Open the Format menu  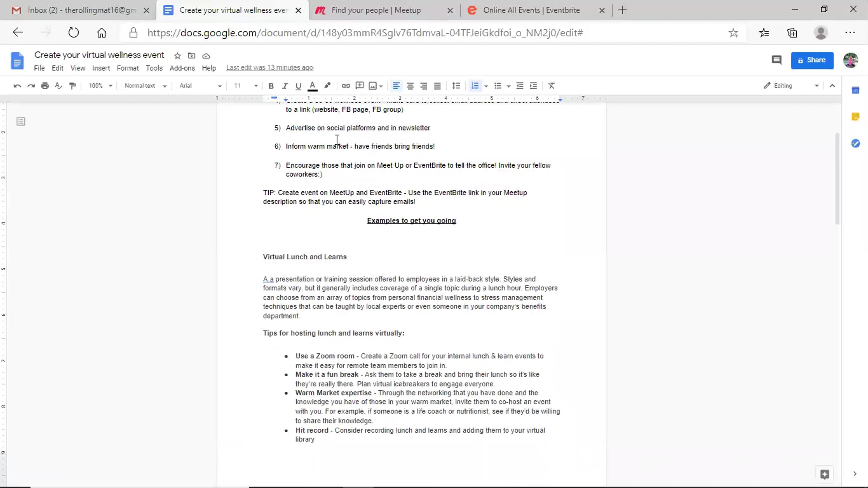click(x=128, y=68)
